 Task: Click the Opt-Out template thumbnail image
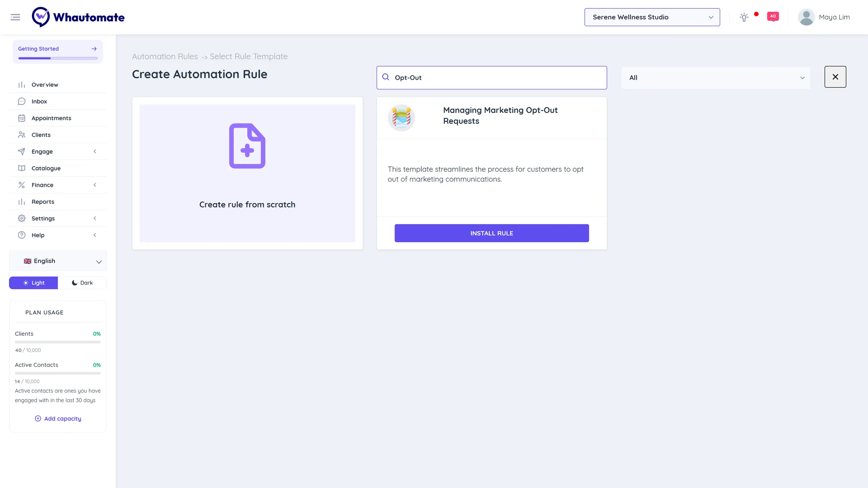pos(401,118)
